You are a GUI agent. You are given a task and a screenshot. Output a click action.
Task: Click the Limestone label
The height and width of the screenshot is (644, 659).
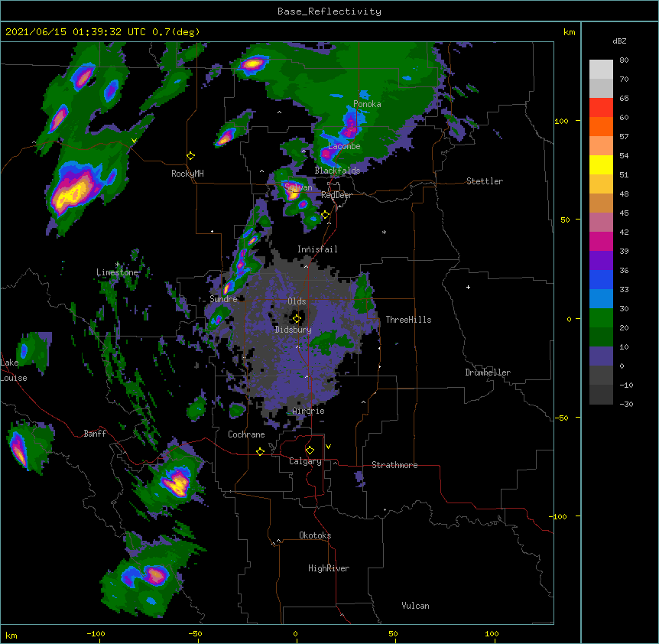click(x=117, y=272)
